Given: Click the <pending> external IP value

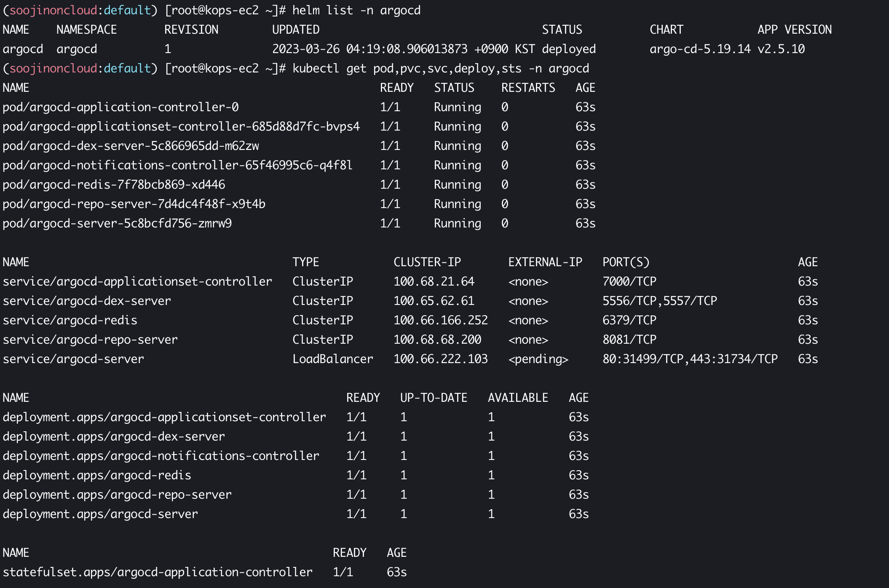Looking at the screenshot, I should tap(538, 359).
